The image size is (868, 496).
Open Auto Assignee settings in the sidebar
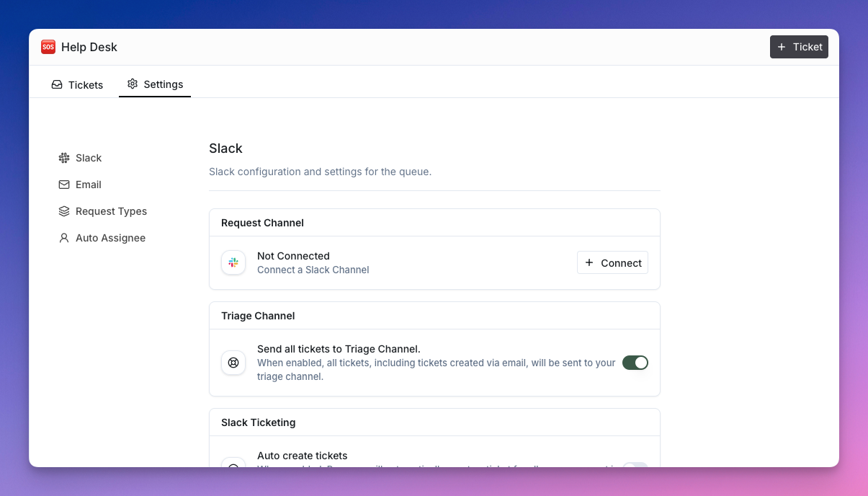tap(102, 238)
